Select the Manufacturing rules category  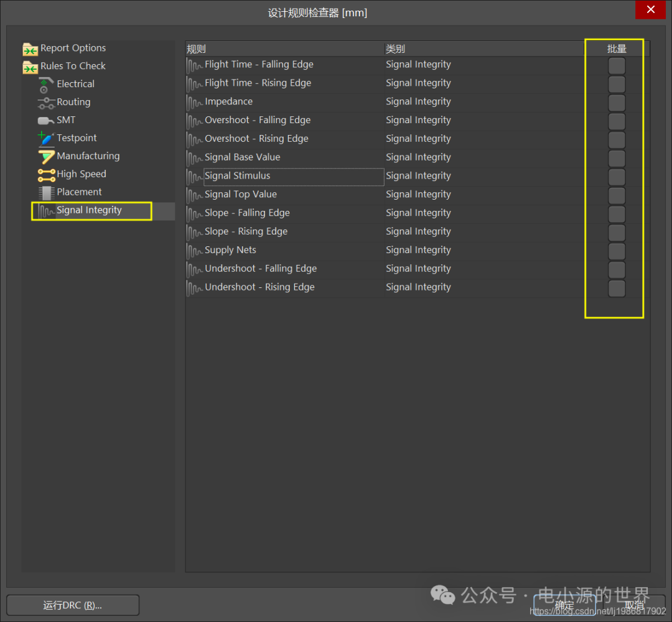click(88, 156)
